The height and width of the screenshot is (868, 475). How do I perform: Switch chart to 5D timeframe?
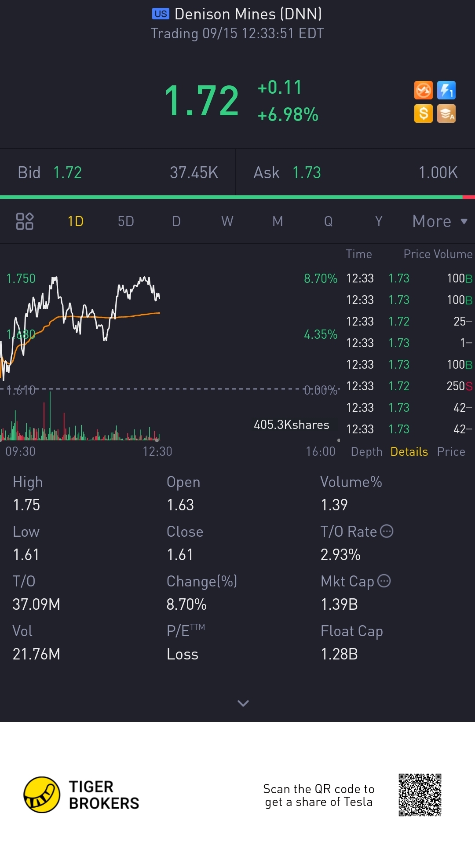coord(126,221)
